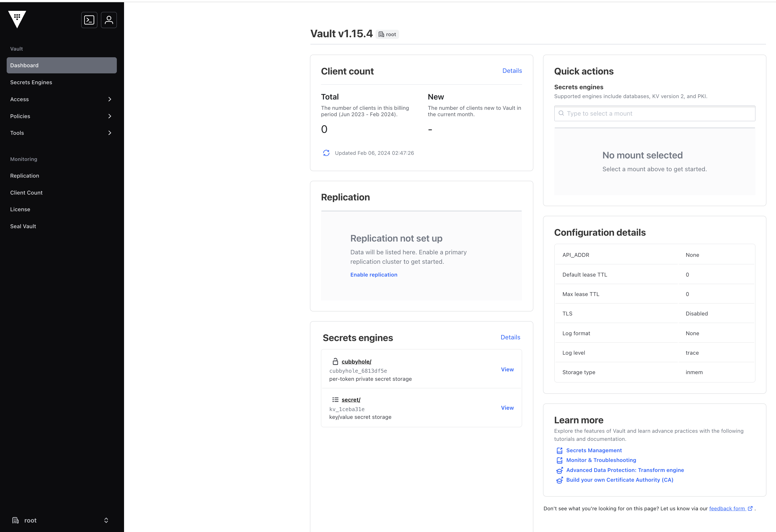The height and width of the screenshot is (532, 776).
Task: Click the client count refresh icon
Action: (x=326, y=153)
